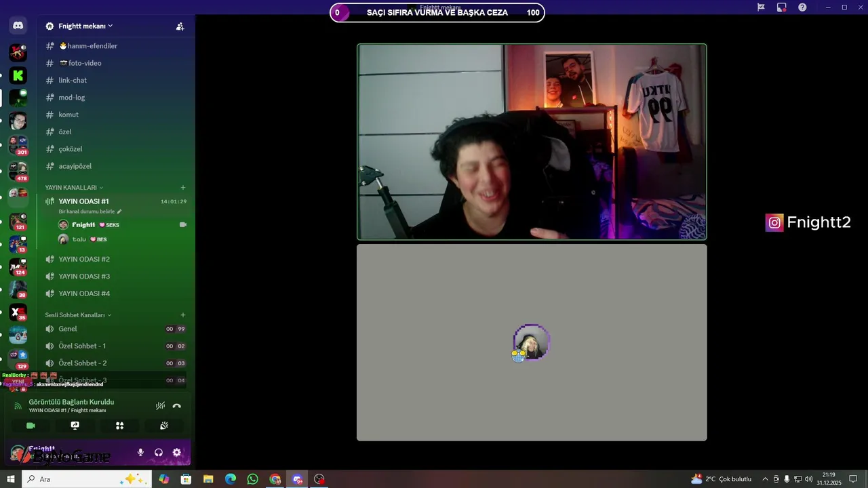Open File Explorer from the taskbar
This screenshot has height=488, width=868.
point(208,479)
